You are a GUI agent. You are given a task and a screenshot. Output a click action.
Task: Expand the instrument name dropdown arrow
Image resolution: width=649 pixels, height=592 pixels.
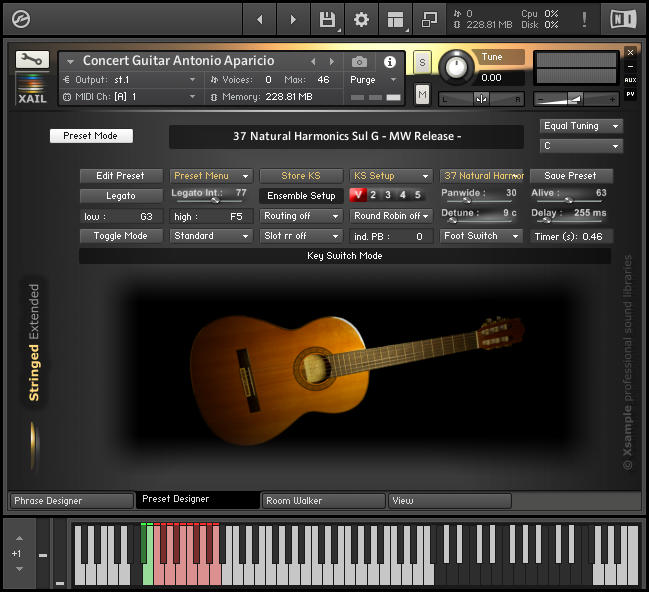tap(70, 62)
